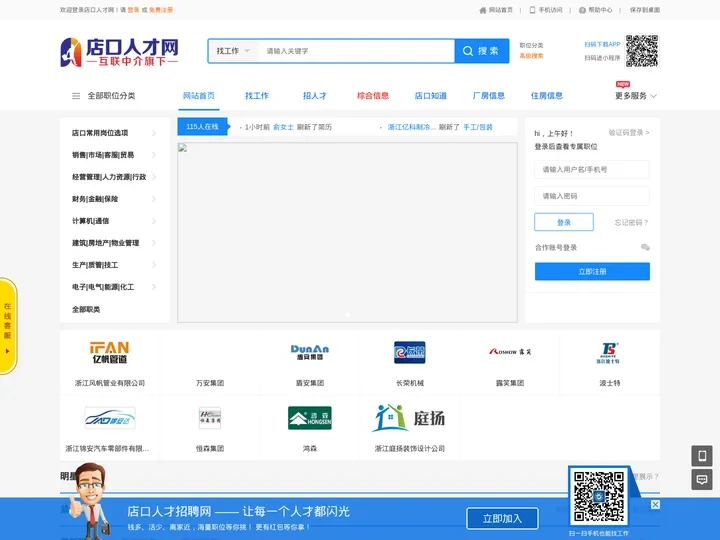Click the top-right QR code image

point(642,51)
